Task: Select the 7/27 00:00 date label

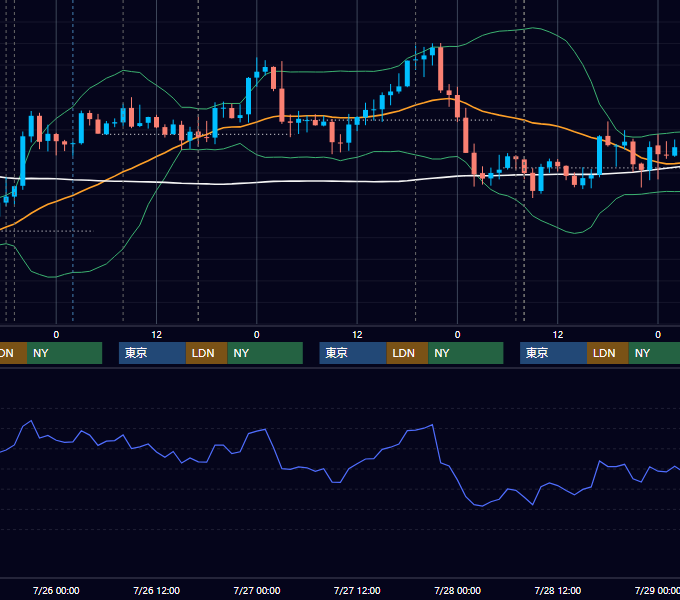Action: pos(257,590)
